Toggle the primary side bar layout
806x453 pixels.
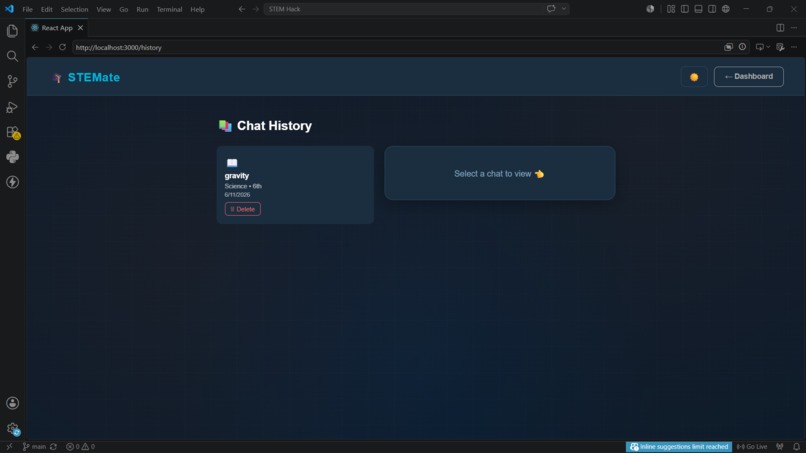[685, 9]
